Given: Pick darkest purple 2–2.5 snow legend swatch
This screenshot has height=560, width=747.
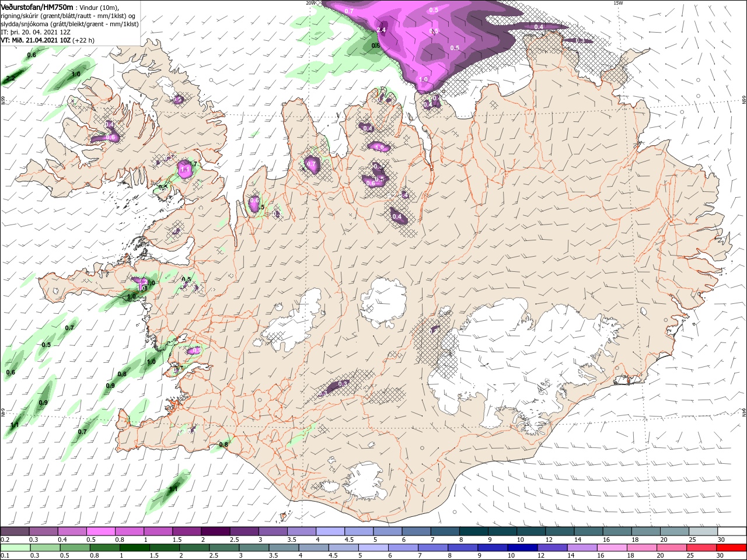Looking at the screenshot, I should coord(215,531).
